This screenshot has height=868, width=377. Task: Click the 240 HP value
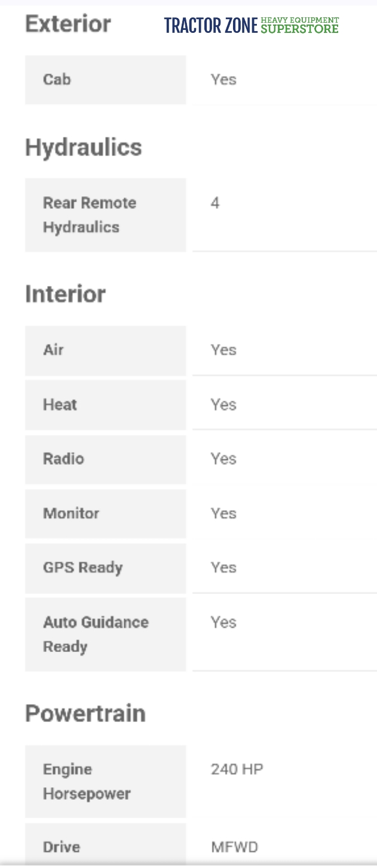pos(237,769)
